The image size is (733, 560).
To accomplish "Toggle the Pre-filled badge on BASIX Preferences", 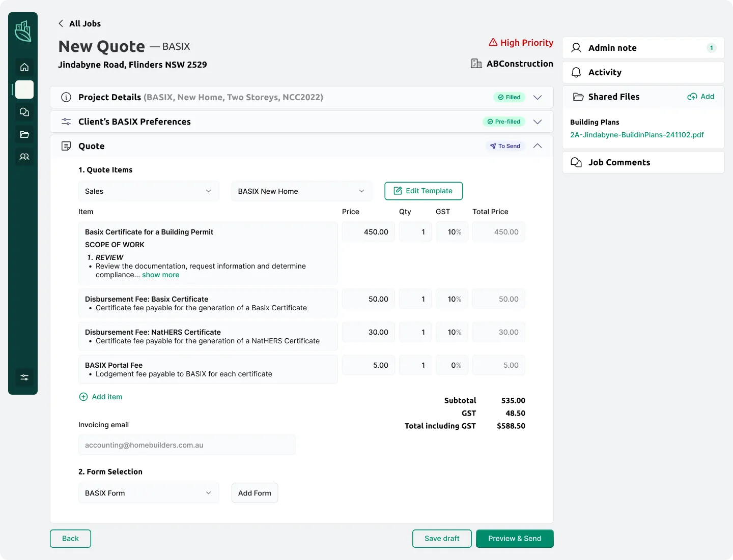I will click(503, 122).
